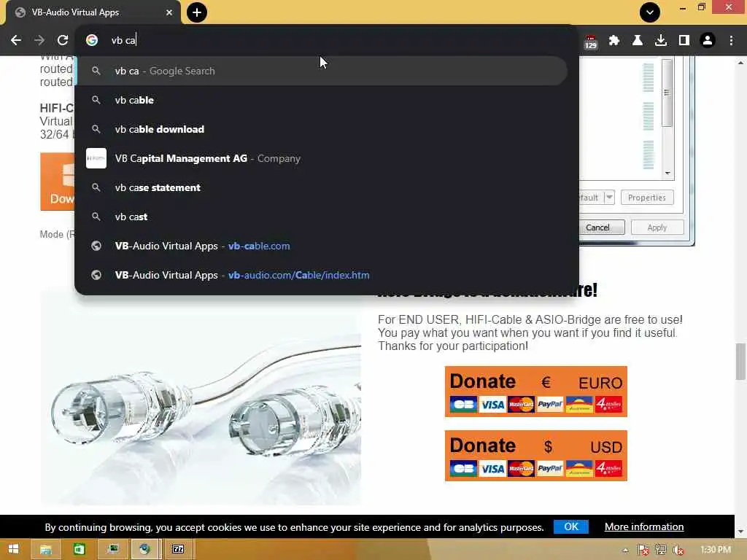Select 'VB Capital Management AG' suggestion

tap(322, 158)
